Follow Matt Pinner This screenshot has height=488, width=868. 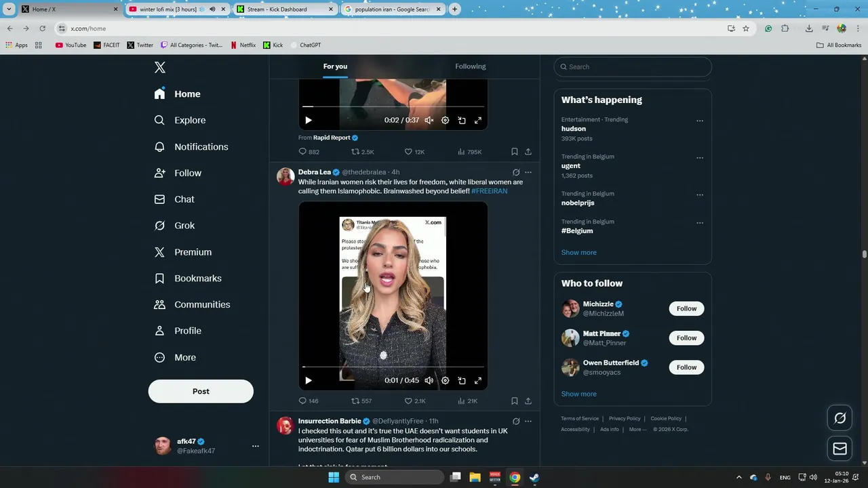pos(686,338)
